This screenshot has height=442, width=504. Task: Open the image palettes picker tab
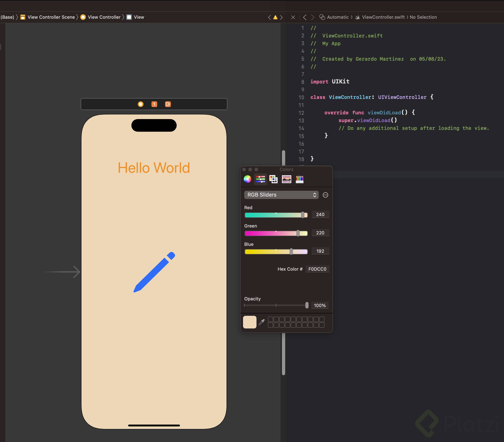tap(286, 179)
